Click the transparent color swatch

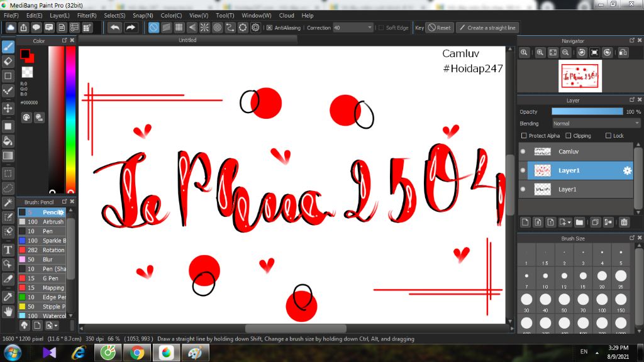pos(28,72)
